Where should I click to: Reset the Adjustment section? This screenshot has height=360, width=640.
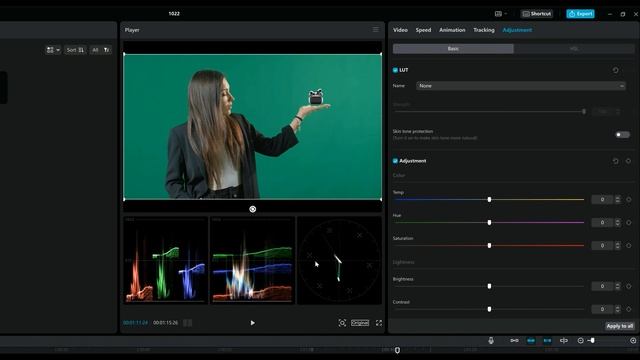pyautogui.click(x=616, y=161)
